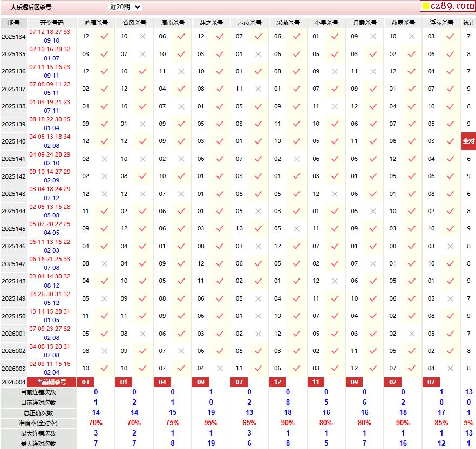
Task: Click the red checkmark for 小旻杀号 in row 2025140
Action: click(x=335, y=141)
